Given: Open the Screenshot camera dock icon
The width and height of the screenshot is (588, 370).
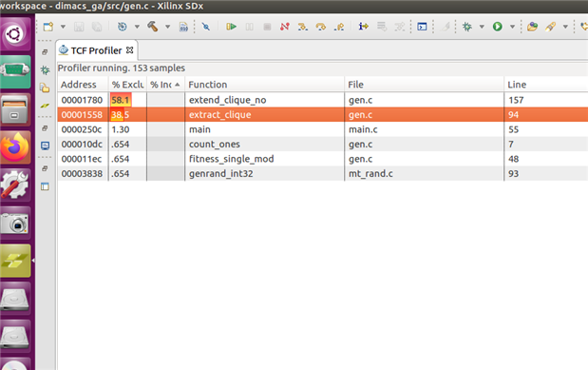Looking at the screenshot, I should point(15,223).
